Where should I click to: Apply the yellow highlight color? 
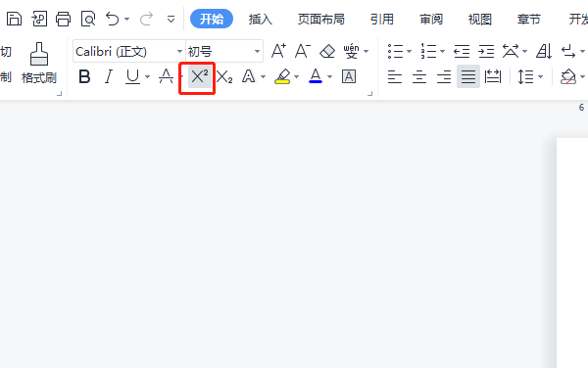pos(282,76)
